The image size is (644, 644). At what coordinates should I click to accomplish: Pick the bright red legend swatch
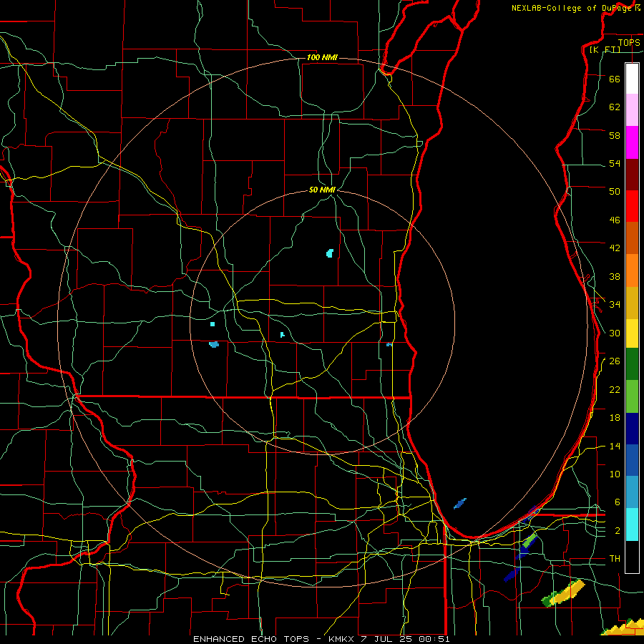(x=632, y=206)
